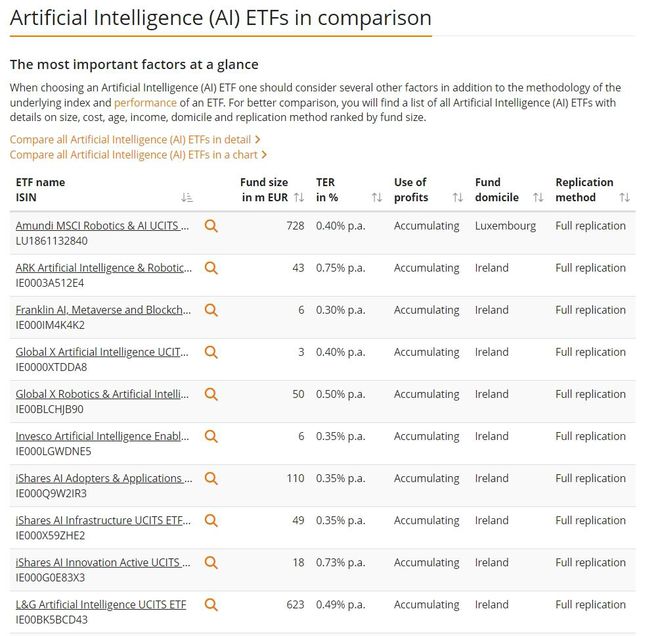Open Global X Robotics & Artificial Intelligence link
The width and height of the screenshot is (660, 636).
coord(102,394)
